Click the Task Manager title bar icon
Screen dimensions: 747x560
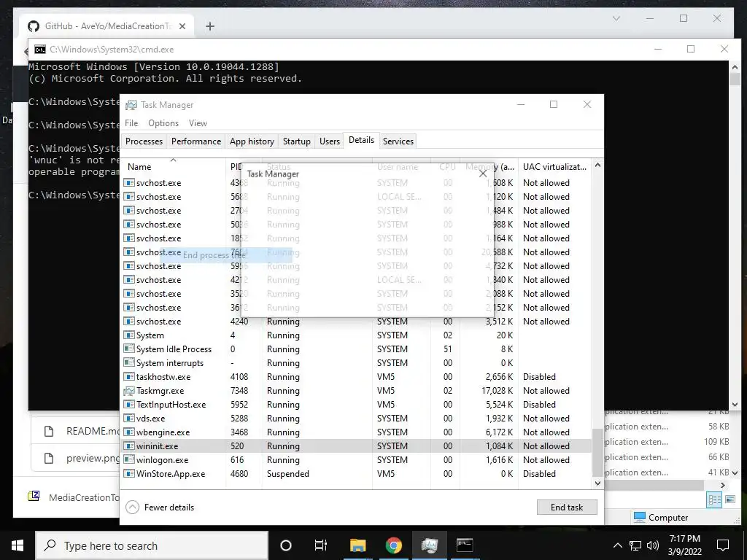coord(131,105)
